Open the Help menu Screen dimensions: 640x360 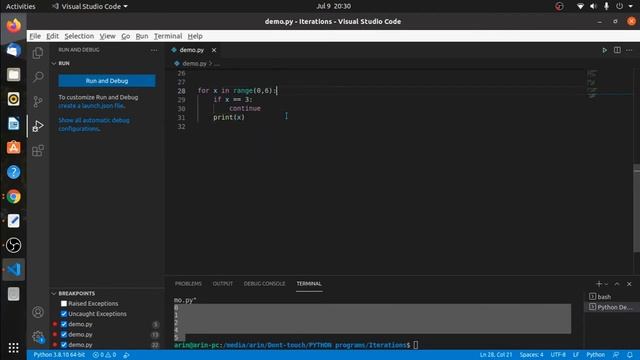(x=195, y=36)
